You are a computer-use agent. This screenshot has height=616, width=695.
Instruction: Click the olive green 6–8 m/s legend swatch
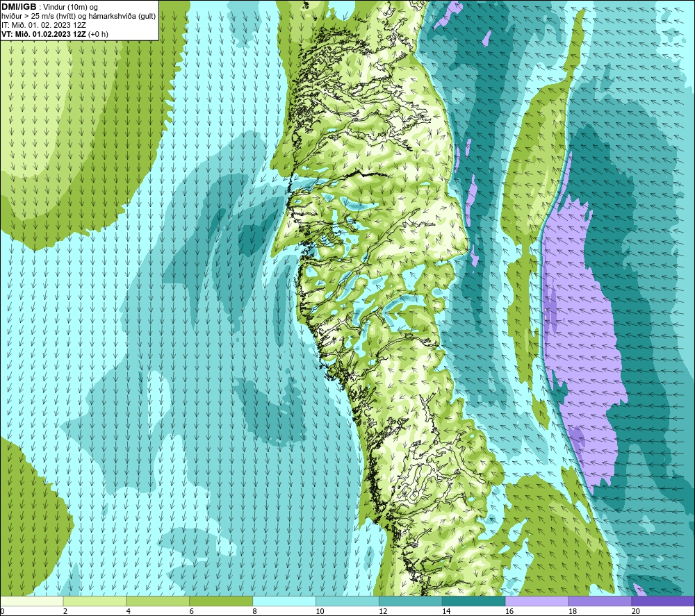click(x=221, y=601)
